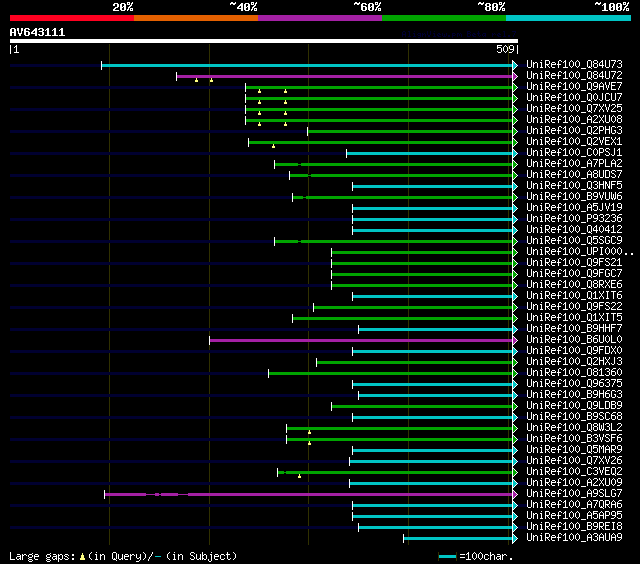Click the yellow query-gap icon in legend

pyautogui.click(x=82, y=557)
